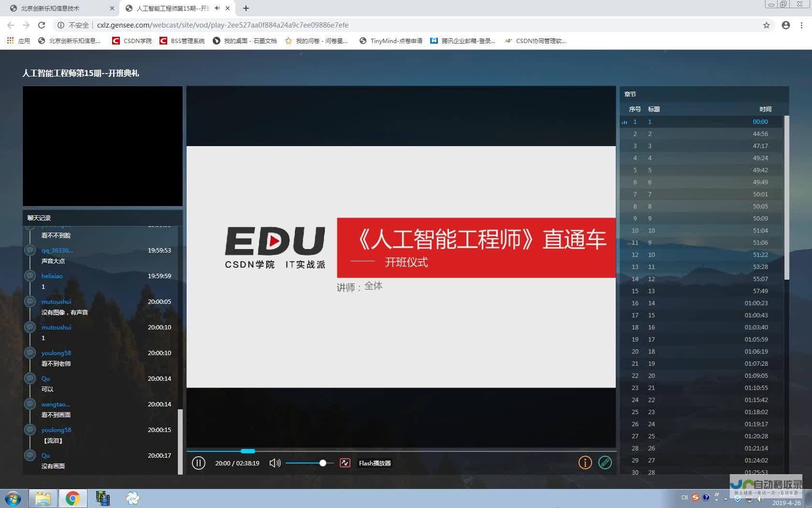Open the BSS管理系统 bookmark
812x508 pixels.
[182, 41]
